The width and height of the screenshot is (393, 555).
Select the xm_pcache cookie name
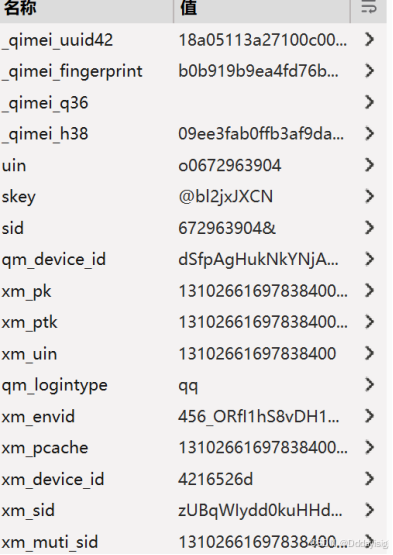pyautogui.click(x=45, y=448)
